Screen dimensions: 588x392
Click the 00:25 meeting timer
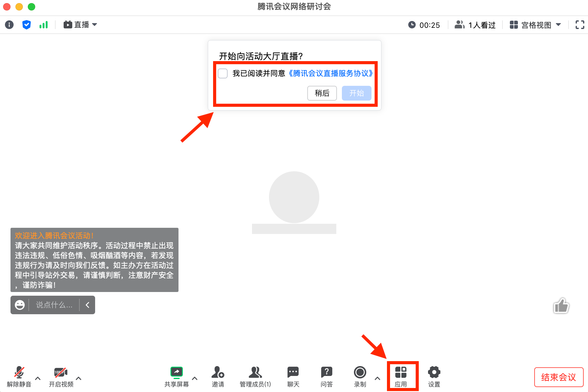pos(424,25)
